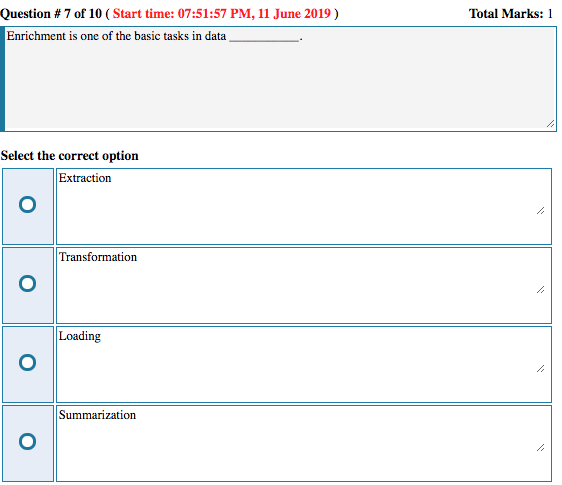The width and height of the screenshot is (562, 485).
Task: Click the Select the correct option heading
Action: tap(70, 156)
